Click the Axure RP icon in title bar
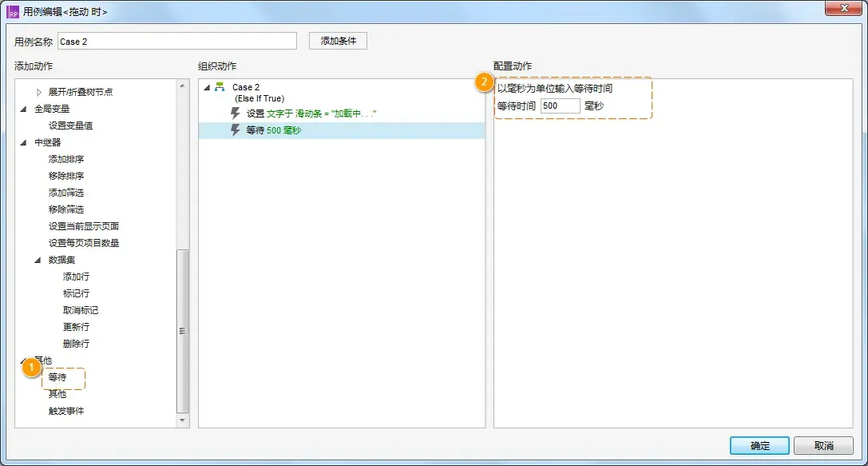This screenshot has width=868, height=466. pos(14,11)
